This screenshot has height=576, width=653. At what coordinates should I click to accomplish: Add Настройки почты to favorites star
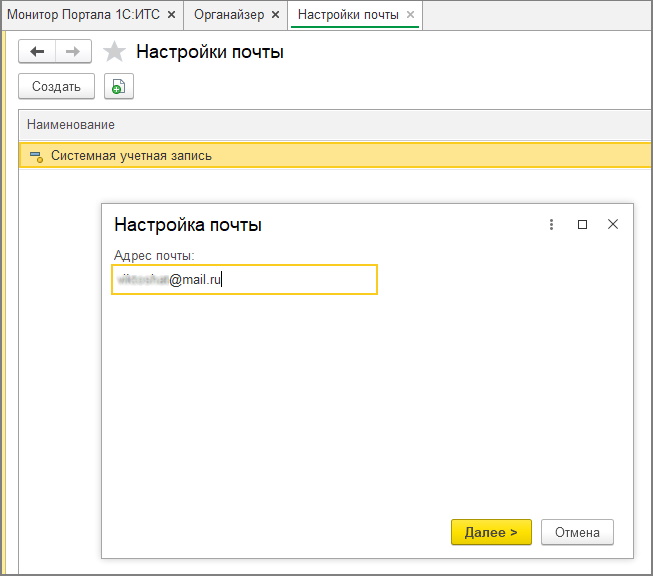(x=114, y=52)
